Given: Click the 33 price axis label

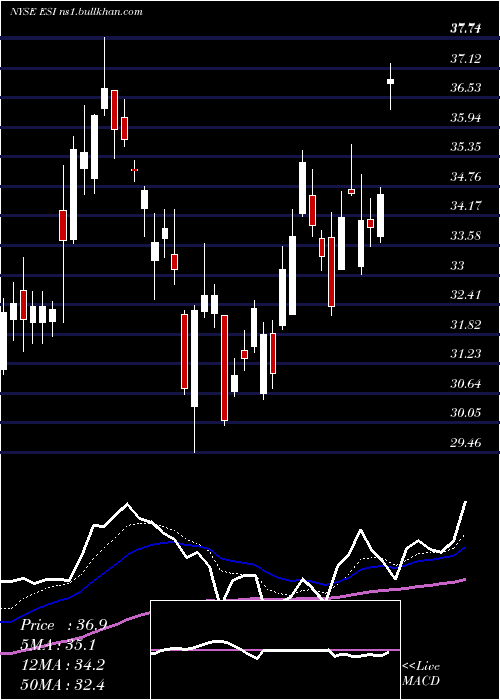Looking at the screenshot, I should (458, 266).
